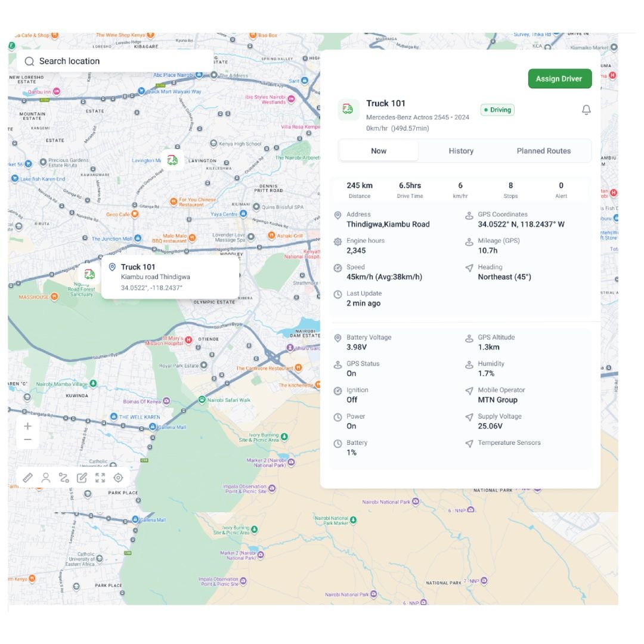Screen dimensions: 644x644
Task: Click the Search location field
Action: coord(115,61)
